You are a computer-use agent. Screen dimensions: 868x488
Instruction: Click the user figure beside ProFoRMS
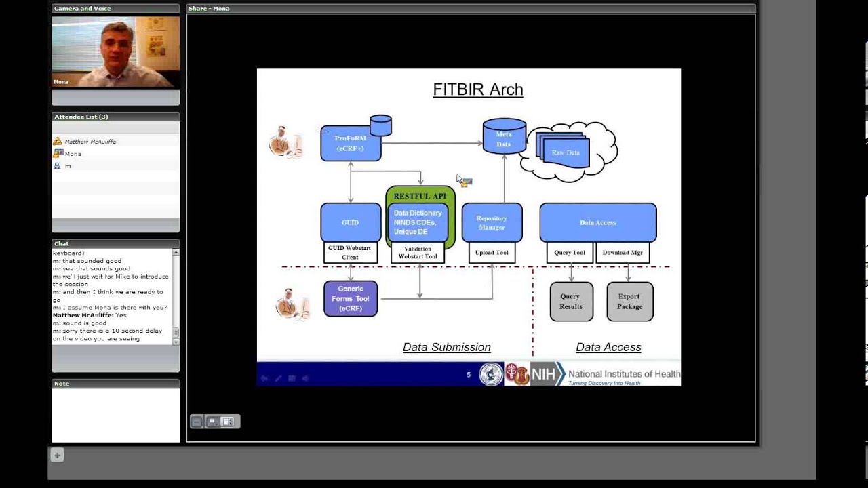coord(285,142)
